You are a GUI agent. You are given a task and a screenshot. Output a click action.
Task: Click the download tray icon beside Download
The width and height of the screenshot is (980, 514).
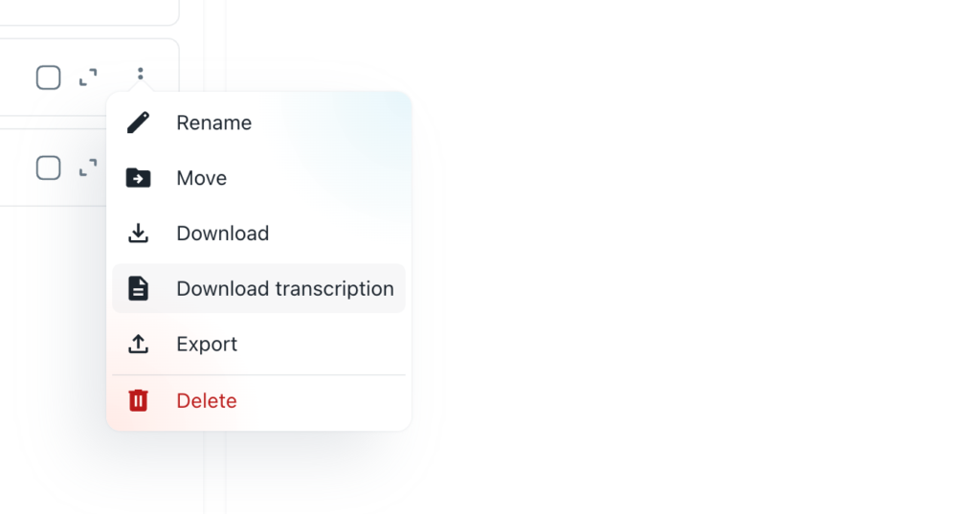point(139,234)
